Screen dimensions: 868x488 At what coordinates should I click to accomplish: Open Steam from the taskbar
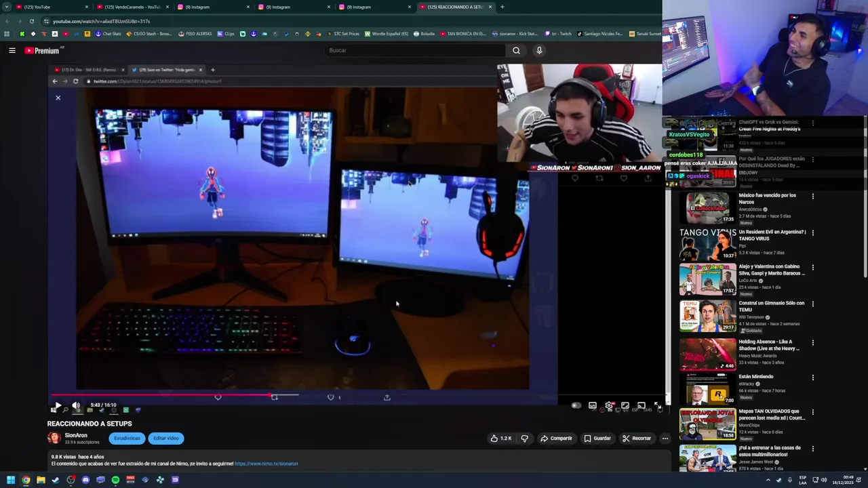click(56, 480)
